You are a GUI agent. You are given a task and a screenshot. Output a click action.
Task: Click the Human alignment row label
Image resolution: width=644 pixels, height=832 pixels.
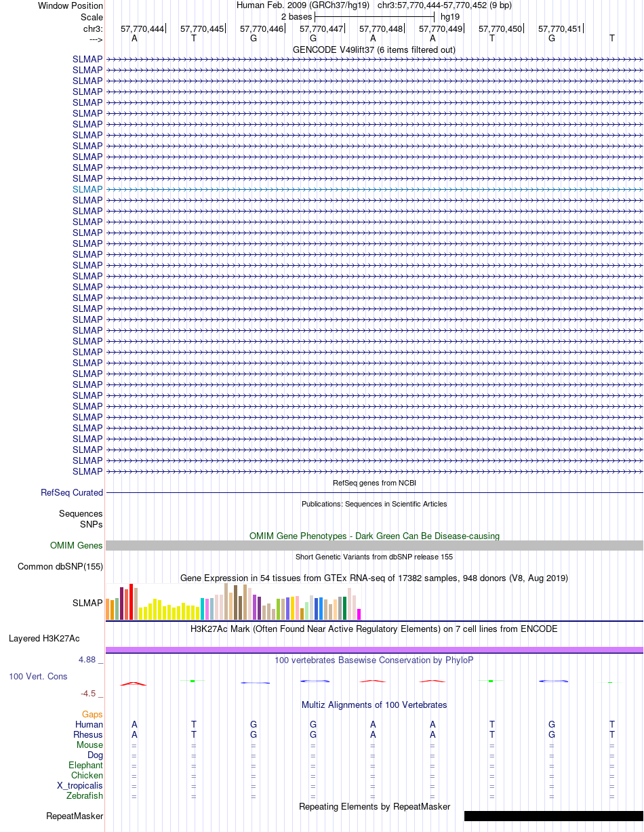[89, 724]
